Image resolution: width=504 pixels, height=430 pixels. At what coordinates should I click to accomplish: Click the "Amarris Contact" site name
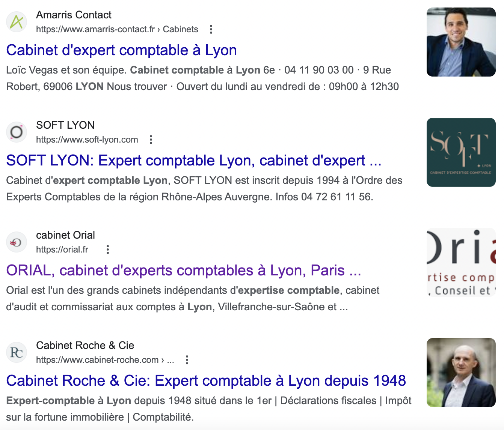click(x=74, y=15)
